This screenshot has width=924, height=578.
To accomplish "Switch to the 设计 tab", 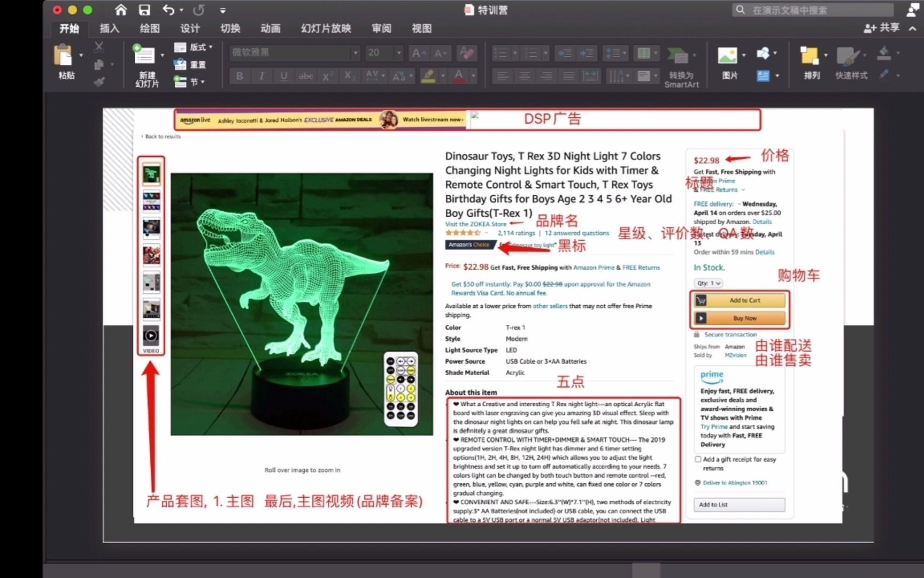I will coord(190,28).
